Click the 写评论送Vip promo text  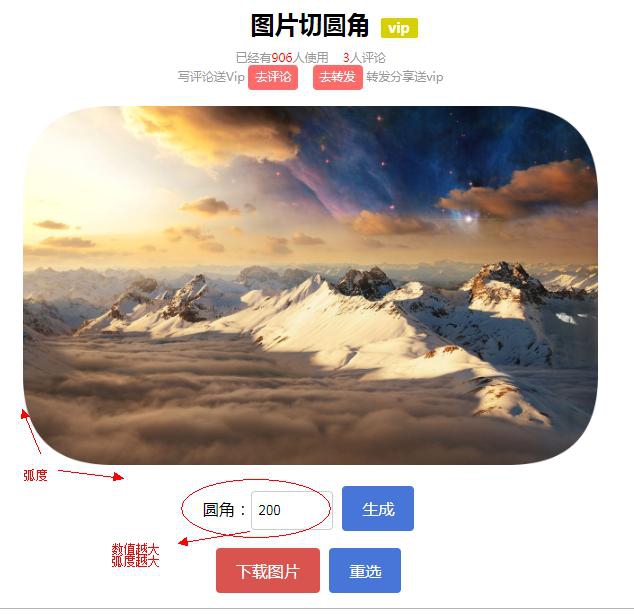[211, 77]
